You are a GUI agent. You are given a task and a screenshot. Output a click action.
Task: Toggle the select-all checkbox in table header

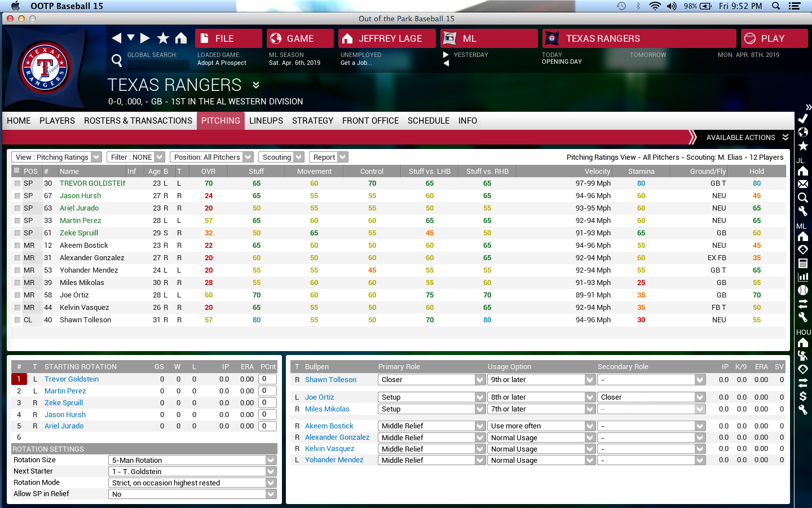pyautogui.click(x=17, y=170)
